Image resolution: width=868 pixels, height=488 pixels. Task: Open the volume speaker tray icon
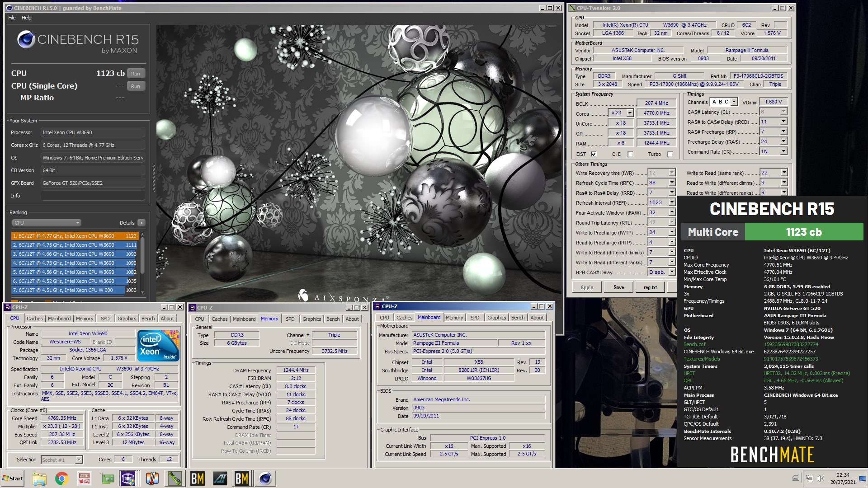[821, 478]
